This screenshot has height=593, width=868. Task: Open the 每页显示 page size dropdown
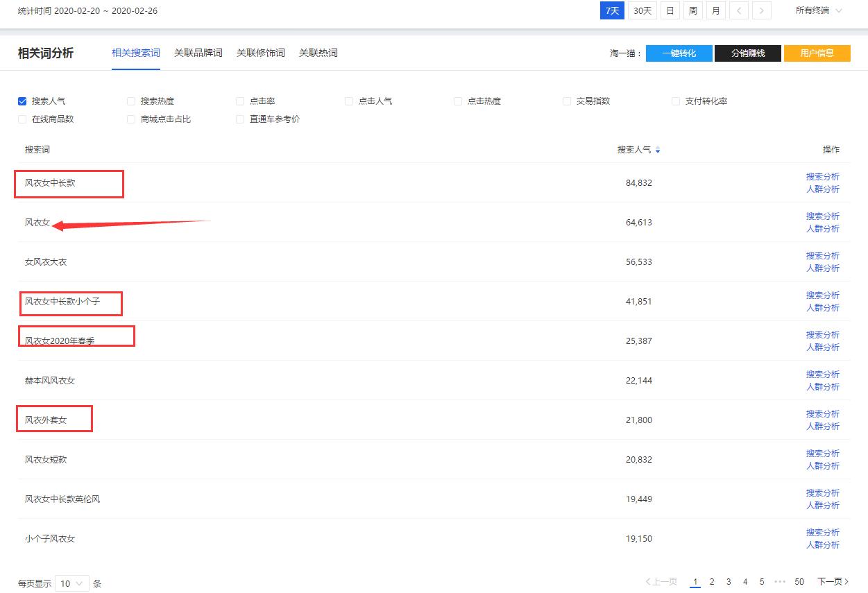click(72, 583)
